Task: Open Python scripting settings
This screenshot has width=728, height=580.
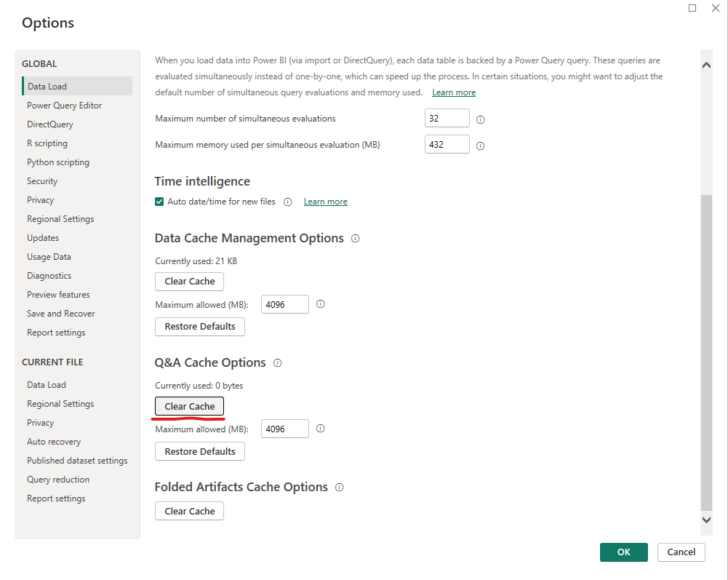Action: (x=58, y=162)
